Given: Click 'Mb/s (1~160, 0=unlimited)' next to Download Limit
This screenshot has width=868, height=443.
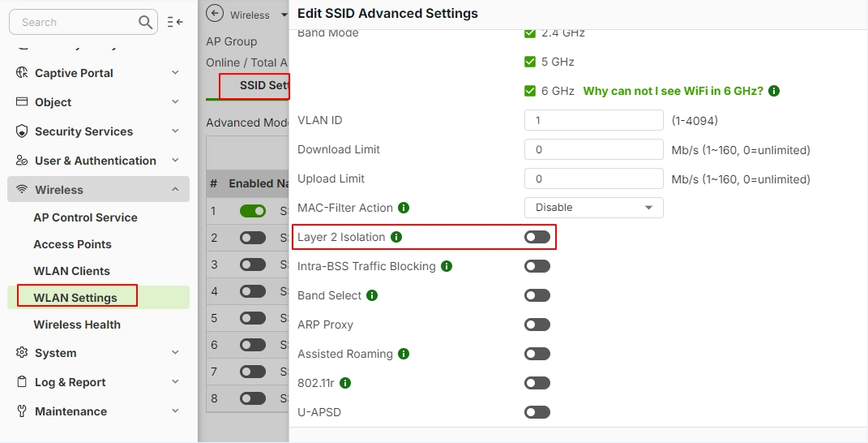Looking at the screenshot, I should [x=741, y=150].
